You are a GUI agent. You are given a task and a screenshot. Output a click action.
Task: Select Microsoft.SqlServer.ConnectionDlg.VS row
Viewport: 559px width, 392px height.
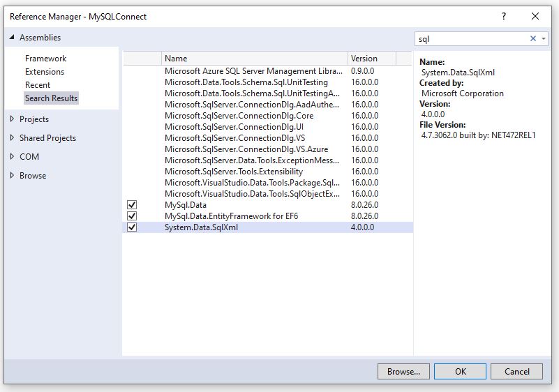(267, 138)
